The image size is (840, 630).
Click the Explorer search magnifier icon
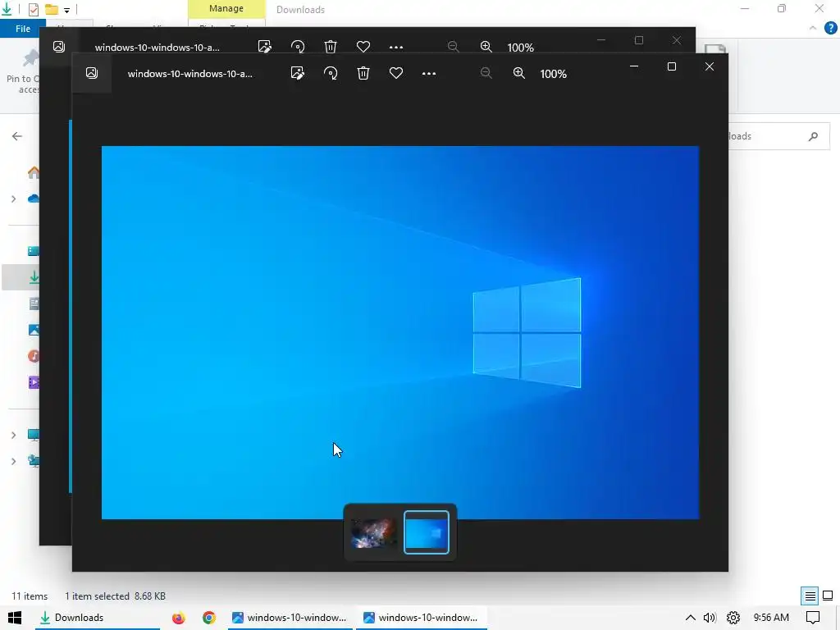point(813,136)
